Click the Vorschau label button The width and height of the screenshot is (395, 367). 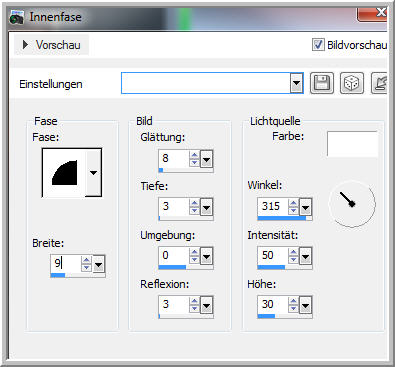tap(58, 45)
